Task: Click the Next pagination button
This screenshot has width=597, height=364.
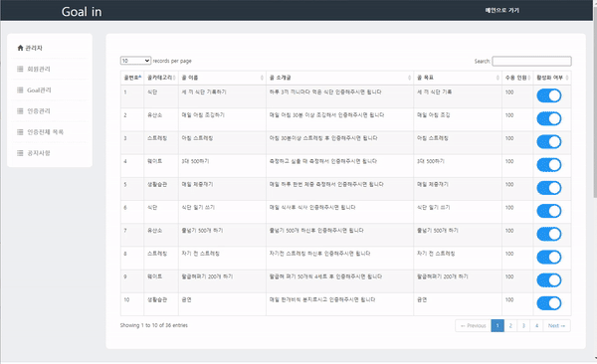Action: point(556,325)
